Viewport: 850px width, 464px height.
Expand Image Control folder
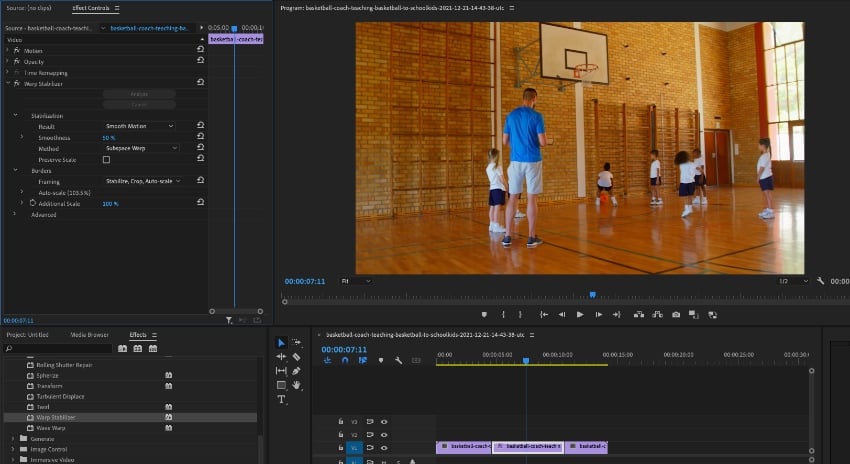click(x=12, y=449)
